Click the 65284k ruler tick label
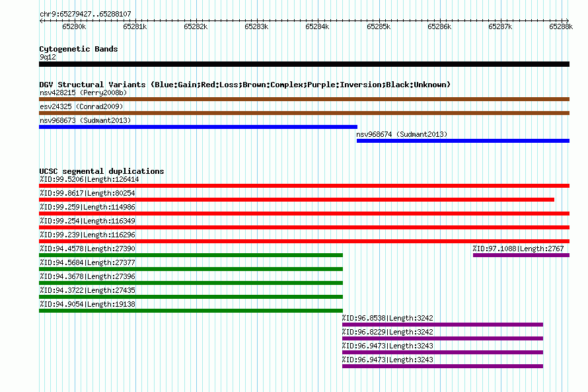 pos(317,26)
